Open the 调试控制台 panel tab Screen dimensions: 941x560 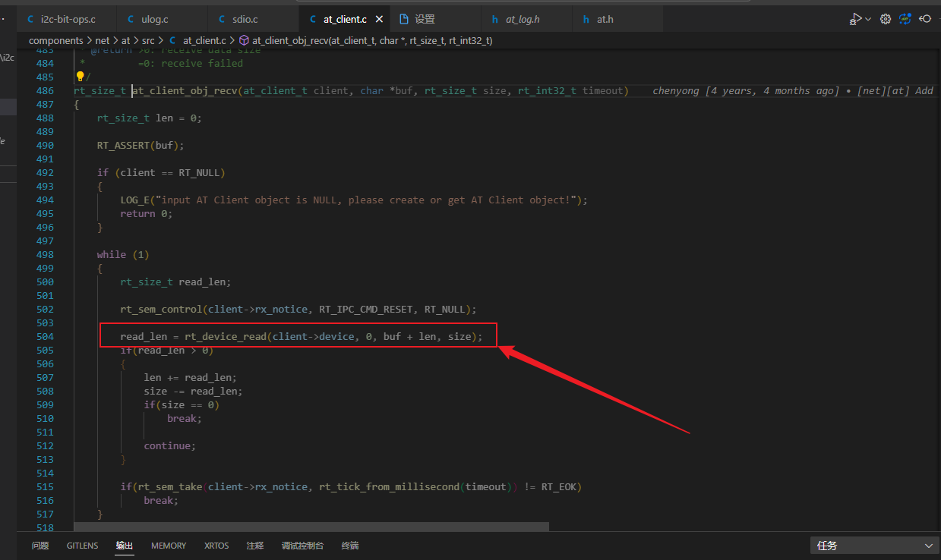pos(302,546)
